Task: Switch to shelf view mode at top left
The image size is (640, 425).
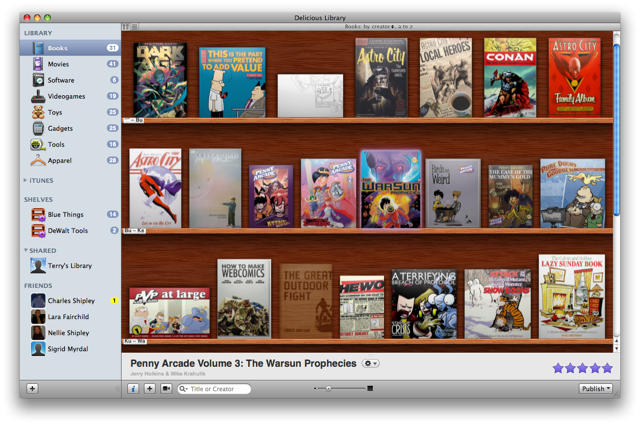Action: point(126,27)
